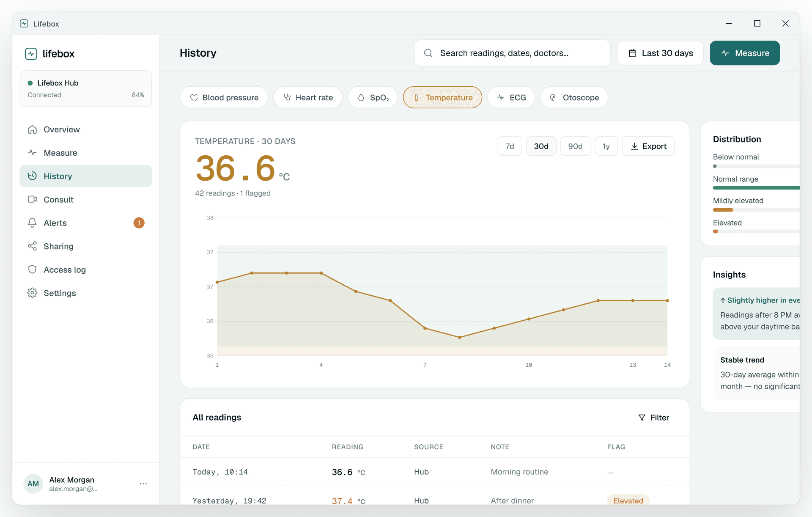Click the Morning routine note
Viewport: 812px width, 517px height.
tap(519, 472)
